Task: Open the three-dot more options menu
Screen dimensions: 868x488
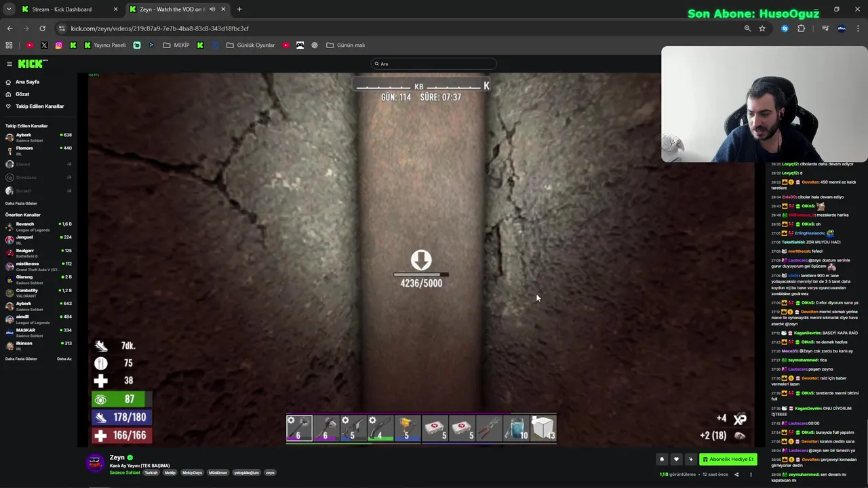Action: click(x=751, y=474)
